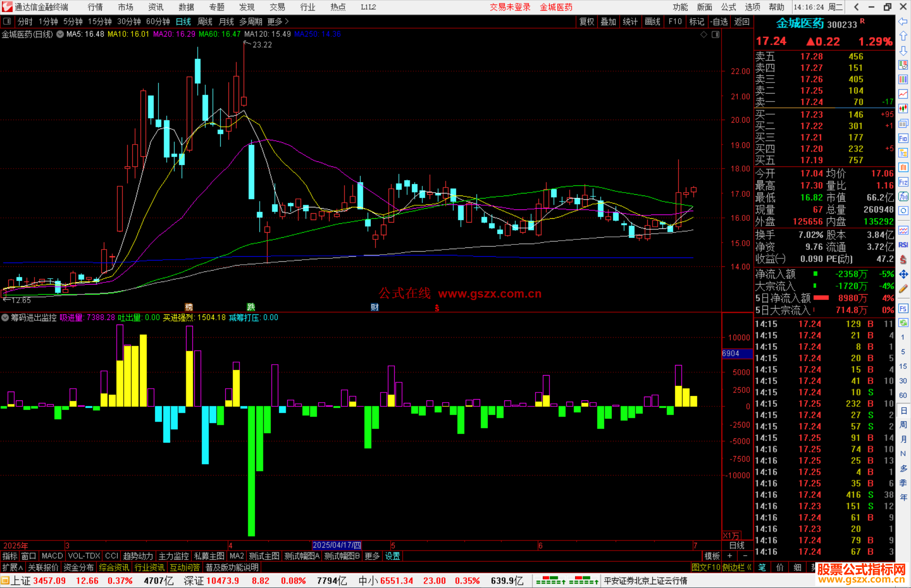The image size is (911, 588).
Task: Open the orange document sidebar icon
Action: [x=903, y=167]
